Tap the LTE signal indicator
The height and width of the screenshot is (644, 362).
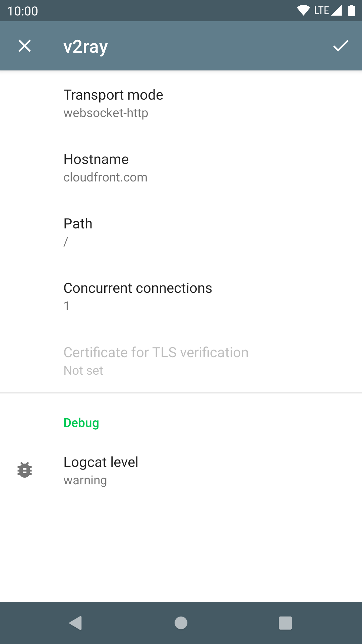click(327, 10)
